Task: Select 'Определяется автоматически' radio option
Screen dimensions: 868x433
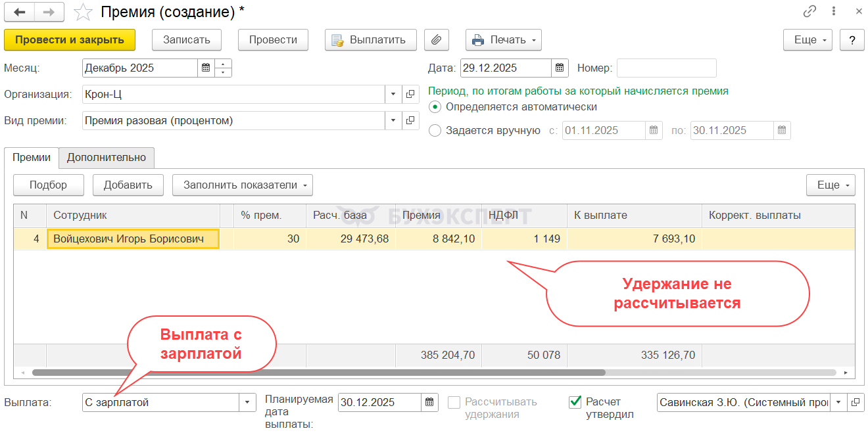Action: (x=435, y=106)
